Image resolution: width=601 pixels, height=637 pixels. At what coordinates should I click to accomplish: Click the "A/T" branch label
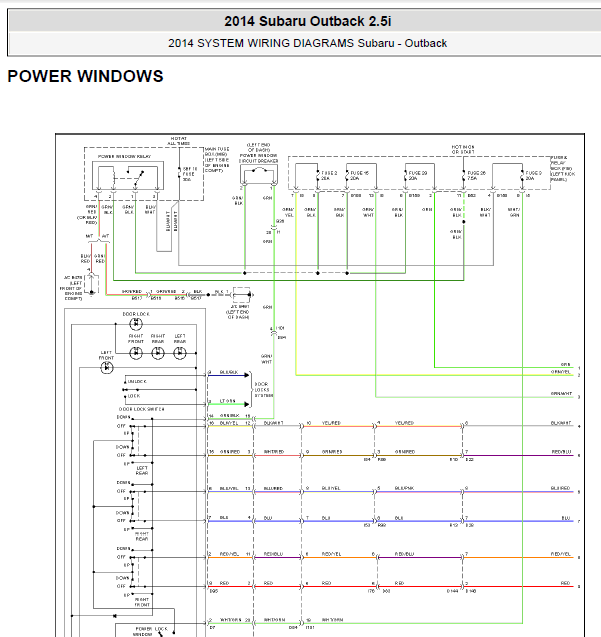pos(105,236)
